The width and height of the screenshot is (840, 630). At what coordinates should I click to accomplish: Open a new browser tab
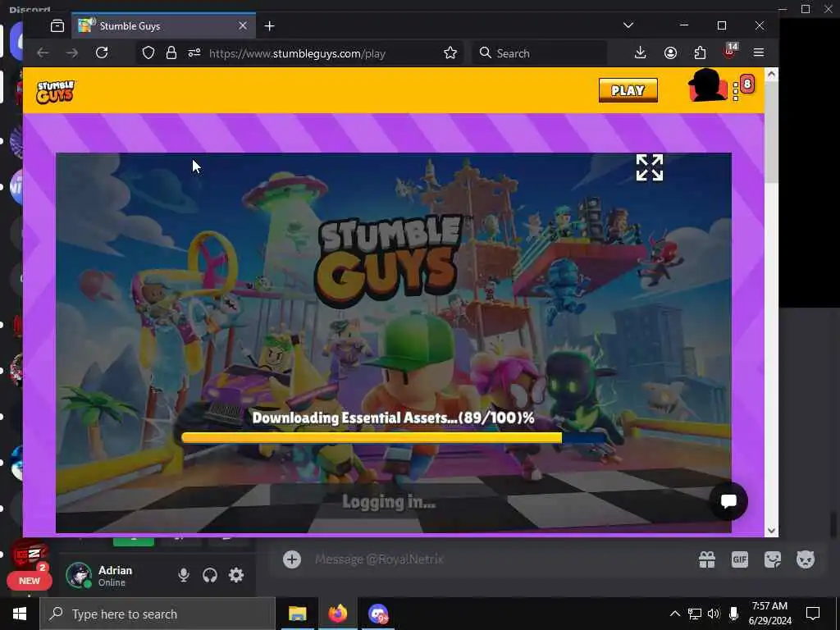[269, 25]
